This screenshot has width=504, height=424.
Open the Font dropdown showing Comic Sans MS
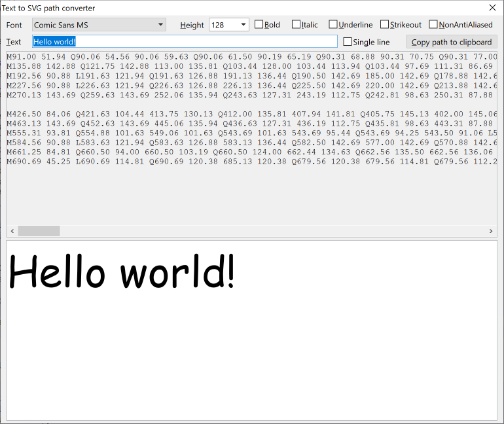click(99, 25)
